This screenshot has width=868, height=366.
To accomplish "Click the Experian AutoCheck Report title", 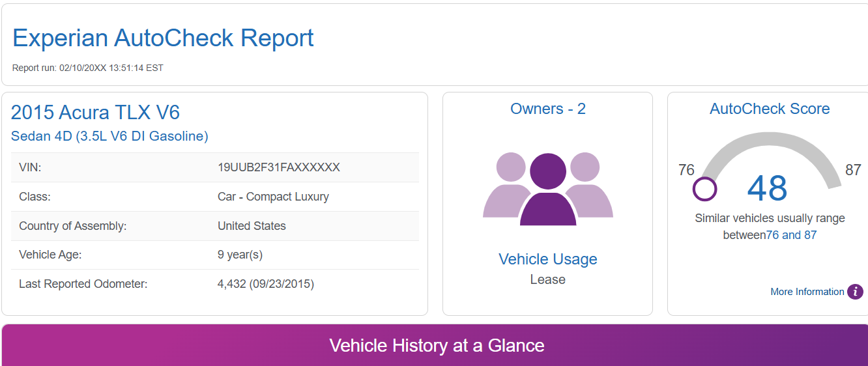I will (x=163, y=38).
